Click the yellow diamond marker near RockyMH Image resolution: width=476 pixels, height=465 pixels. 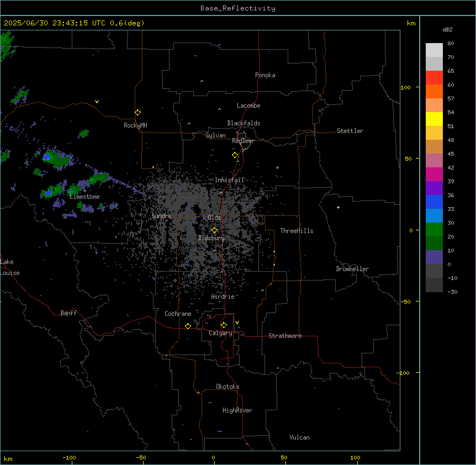137,113
